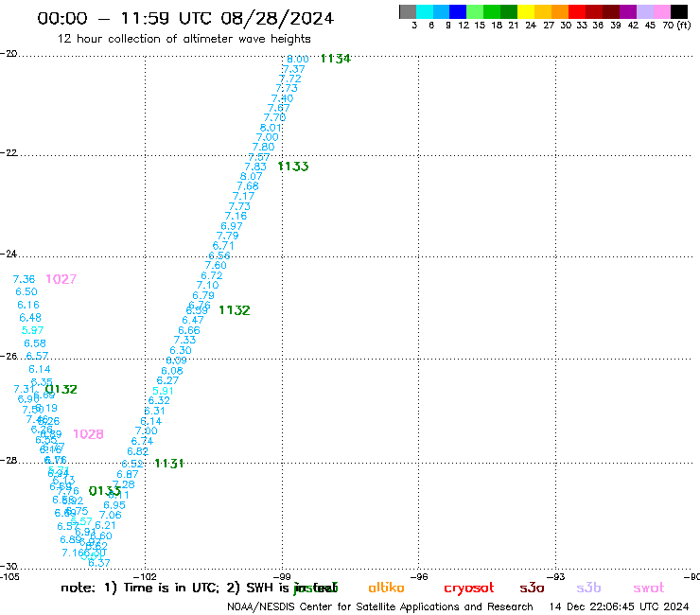Click the 6.30 wave height value
The width and height of the screenshot is (700, 615).
(181, 351)
